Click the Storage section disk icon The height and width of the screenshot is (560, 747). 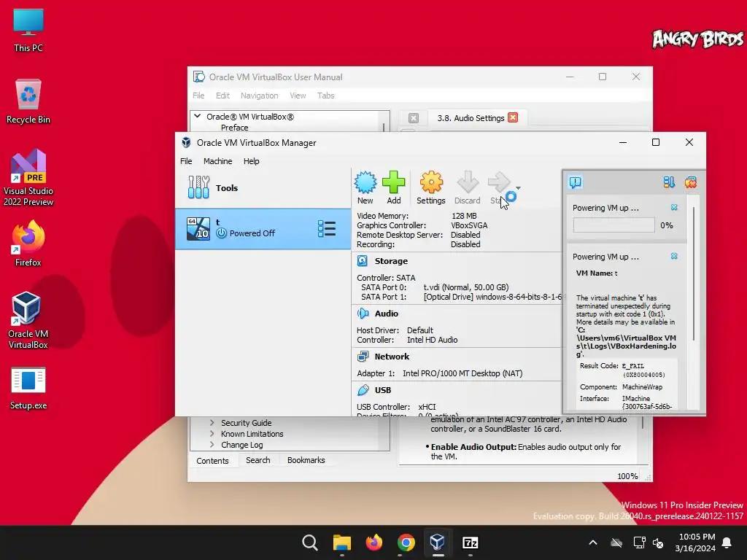pyautogui.click(x=363, y=261)
